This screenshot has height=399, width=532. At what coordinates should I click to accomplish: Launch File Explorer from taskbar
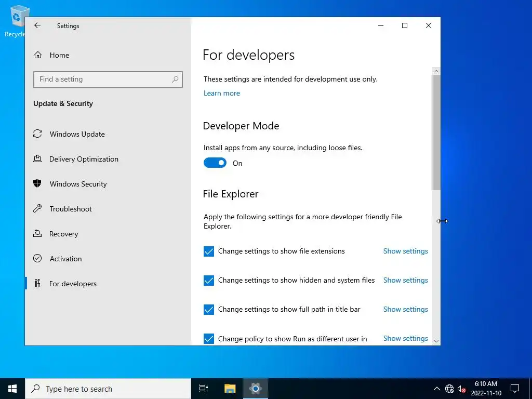[x=230, y=389]
